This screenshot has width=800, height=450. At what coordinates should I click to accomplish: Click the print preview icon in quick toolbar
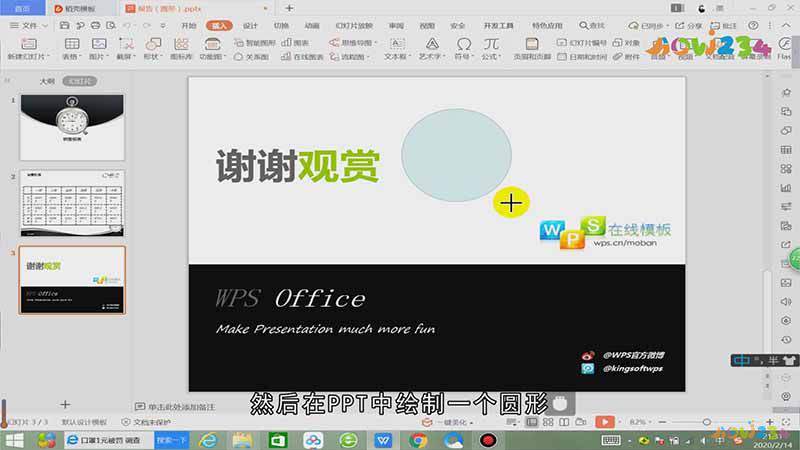click(111, 25)
